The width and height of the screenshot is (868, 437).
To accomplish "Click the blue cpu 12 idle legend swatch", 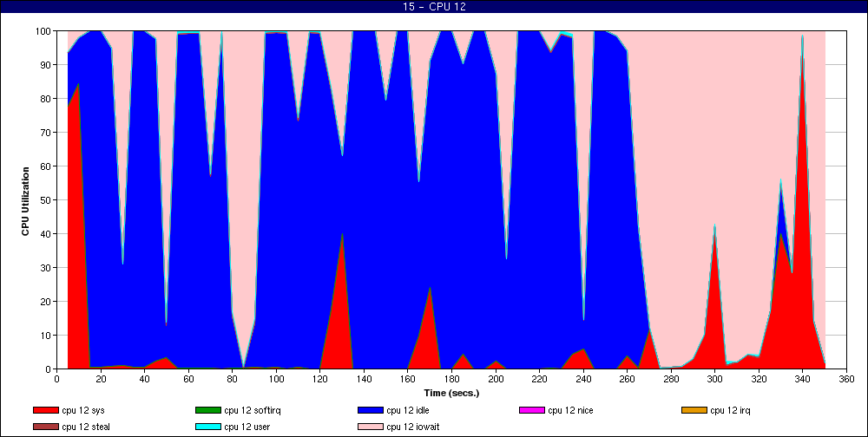I will 370,410.
